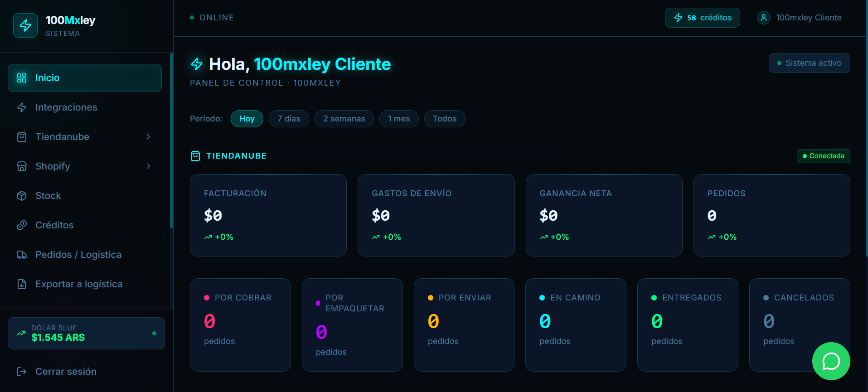The image size is (868, 392).
Task: Click the Exportar a logística file icon
Action: pos(22,284)
